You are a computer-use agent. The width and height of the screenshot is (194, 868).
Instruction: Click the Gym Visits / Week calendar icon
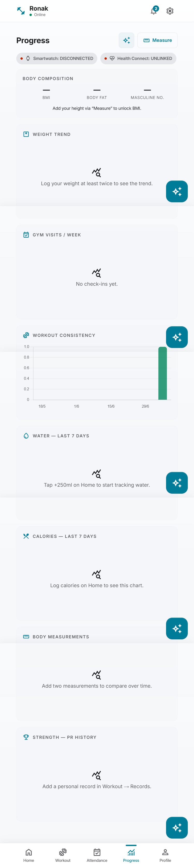(x=26, y=235)
